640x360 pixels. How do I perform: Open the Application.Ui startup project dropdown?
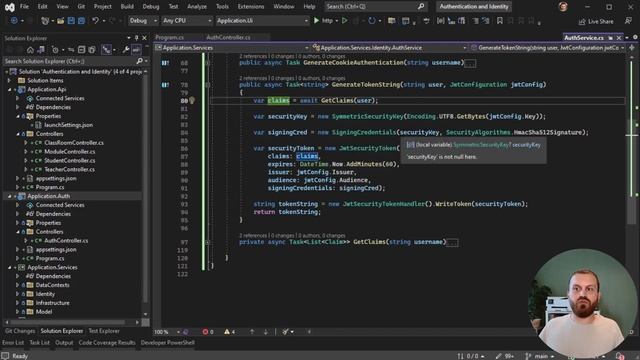262,20
